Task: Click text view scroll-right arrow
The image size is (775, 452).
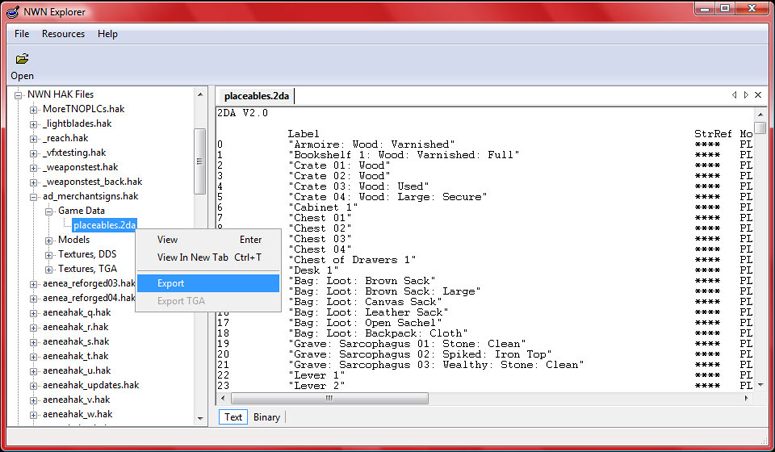Action: 746,398
